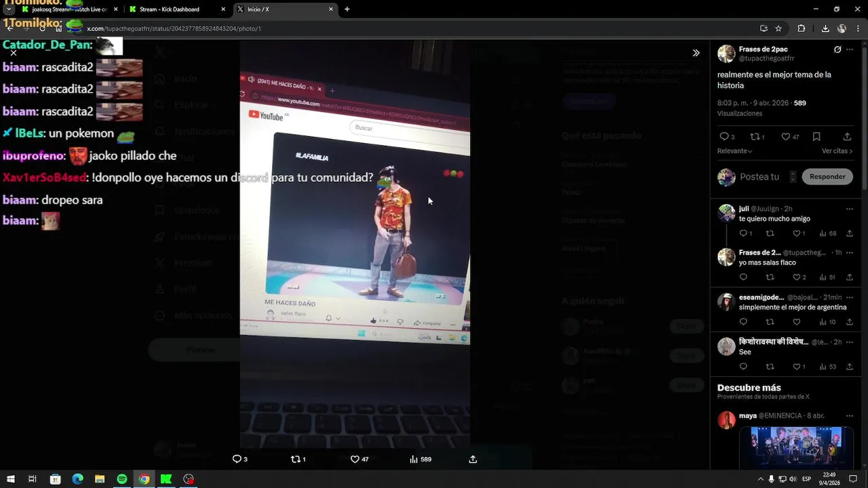The image size is (868, 488).
Task: Share the main post from side panel
Action: [x=847, y=136]
